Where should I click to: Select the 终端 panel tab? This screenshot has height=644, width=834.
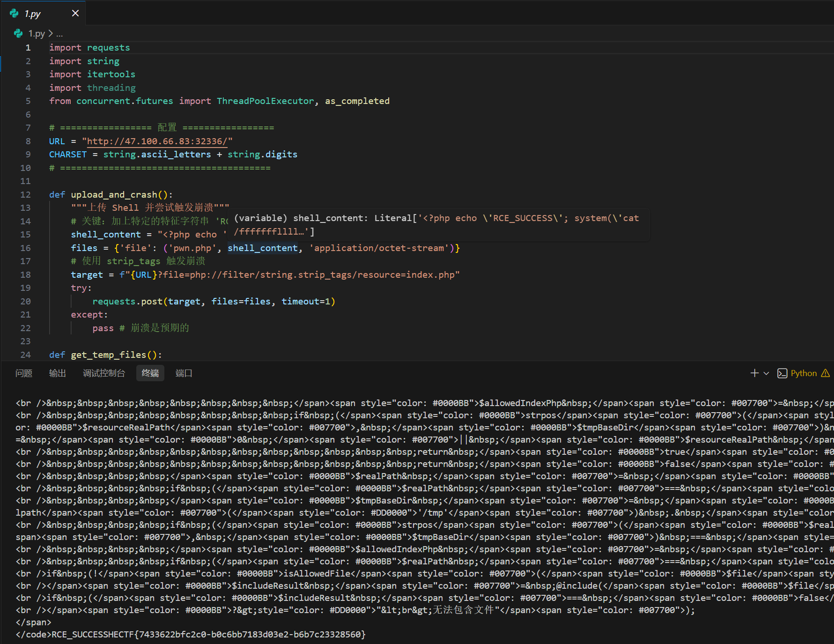click(150, 373)
